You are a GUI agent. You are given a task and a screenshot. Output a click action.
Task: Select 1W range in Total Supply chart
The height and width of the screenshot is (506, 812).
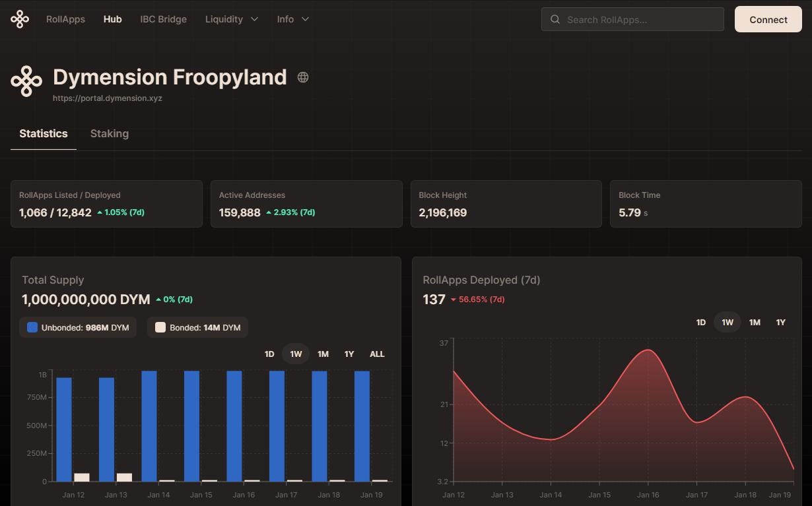coord(296,354)
